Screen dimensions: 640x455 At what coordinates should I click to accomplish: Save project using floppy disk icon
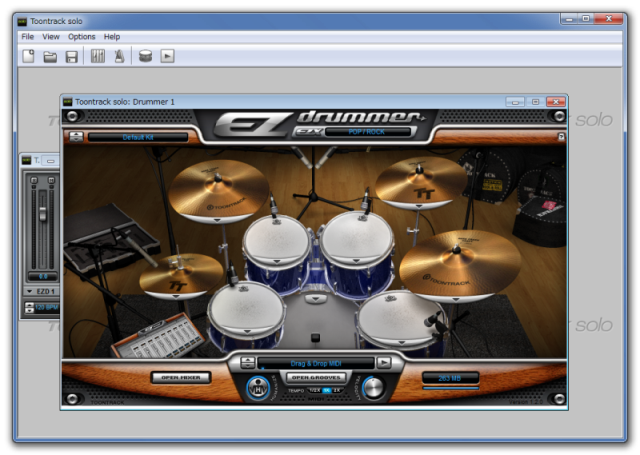pyautogui.click(x=72, y=56)
